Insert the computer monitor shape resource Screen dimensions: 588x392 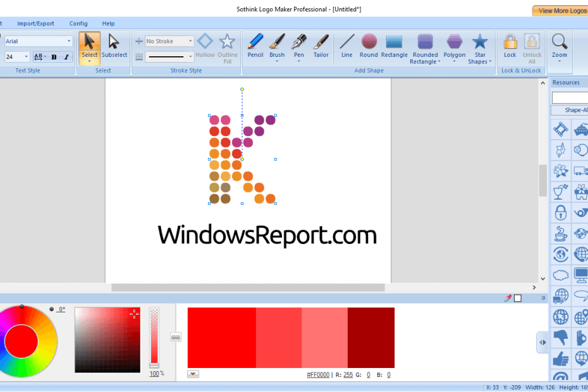tap(581, 275)
